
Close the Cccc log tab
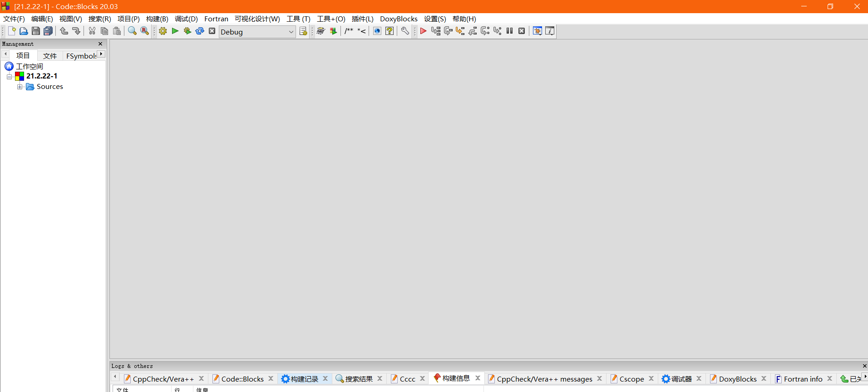pos(422,378)
